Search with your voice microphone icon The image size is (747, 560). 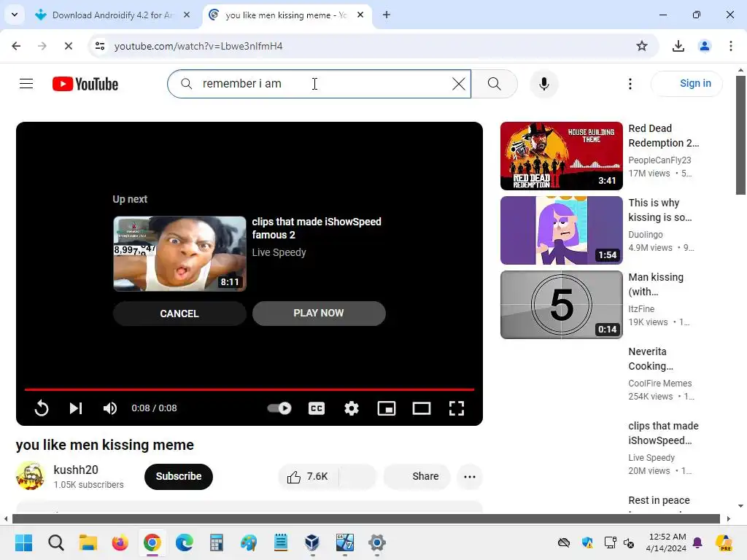543,84
